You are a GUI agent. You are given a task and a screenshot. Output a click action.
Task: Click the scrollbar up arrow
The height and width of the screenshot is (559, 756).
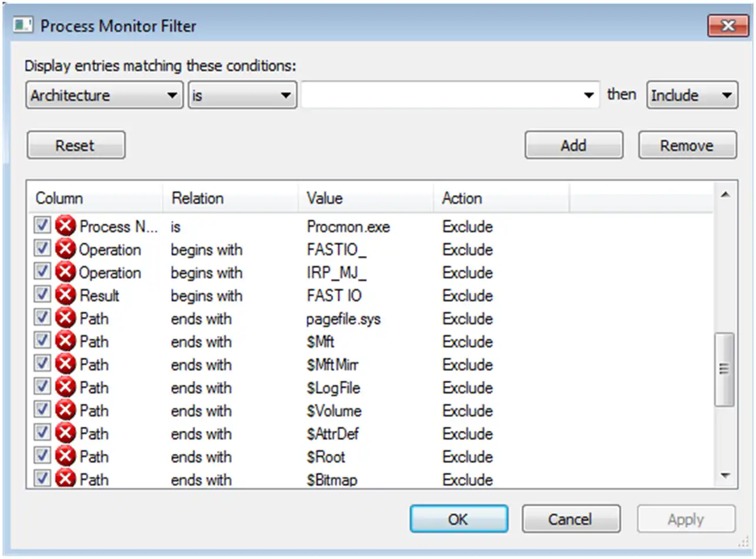tap(725, 195)
